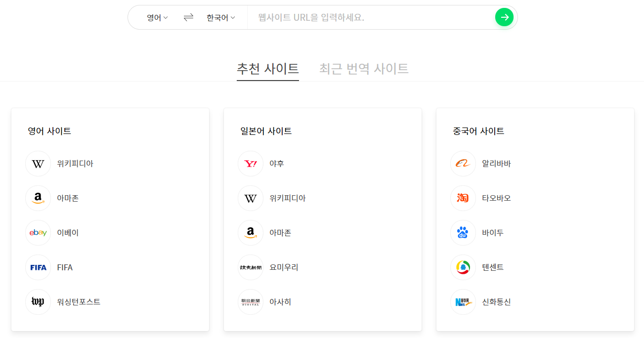
Task: Switch to the 최근 번역 사이트 tab
Action: click(364, 68)
